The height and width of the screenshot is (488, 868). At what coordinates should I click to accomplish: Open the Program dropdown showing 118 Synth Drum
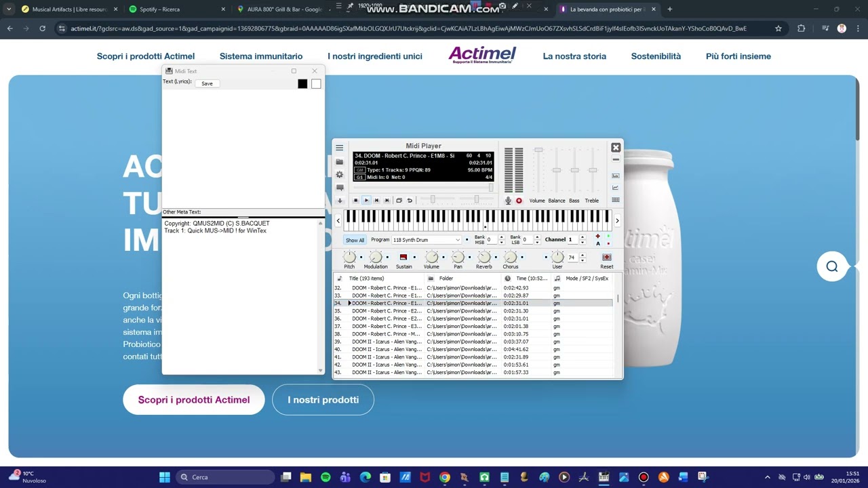tap(427, 240)
